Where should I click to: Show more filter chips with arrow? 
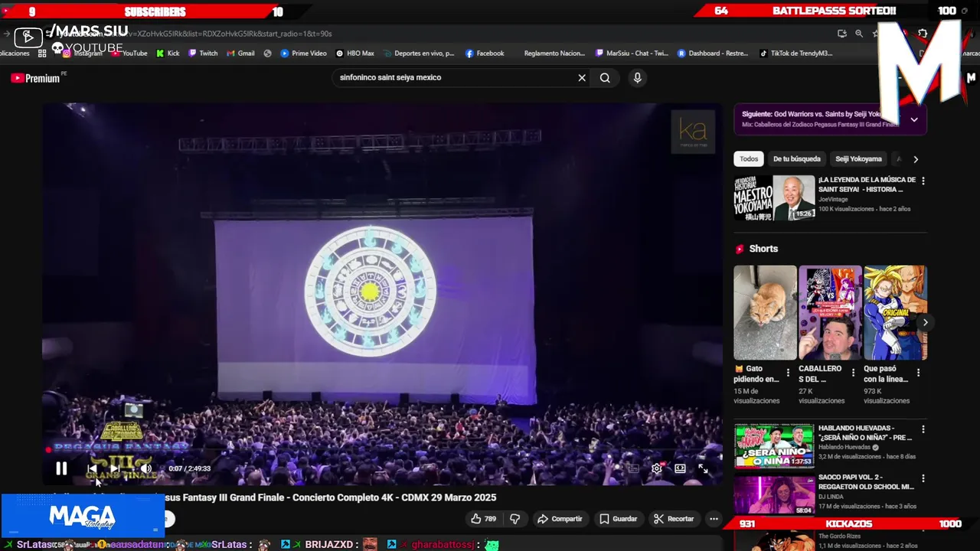[916, 159]
